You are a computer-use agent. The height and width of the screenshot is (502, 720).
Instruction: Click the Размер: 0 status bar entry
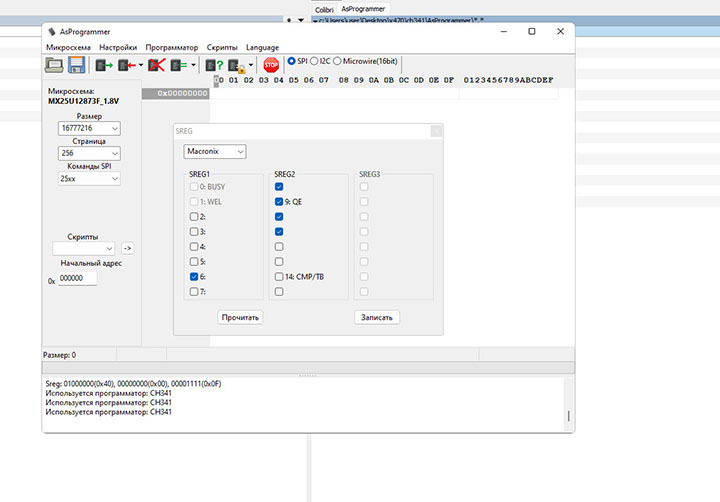[60, 355]
